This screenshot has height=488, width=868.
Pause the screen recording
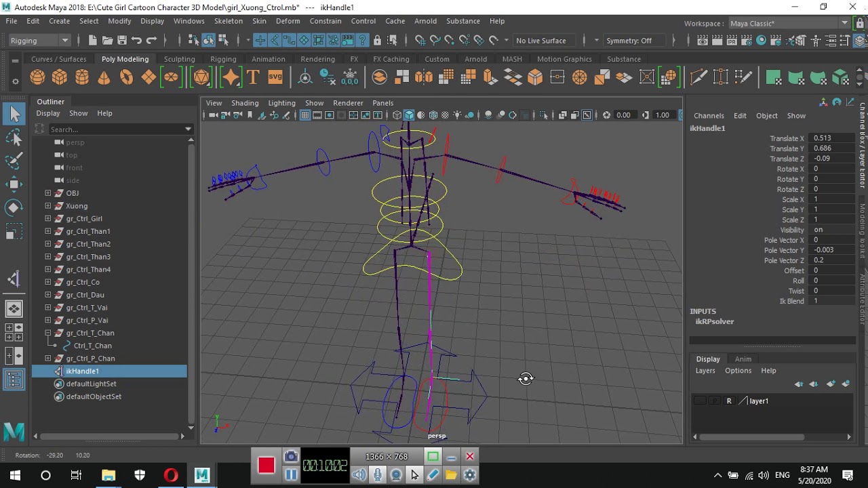[x=291, y=474]
